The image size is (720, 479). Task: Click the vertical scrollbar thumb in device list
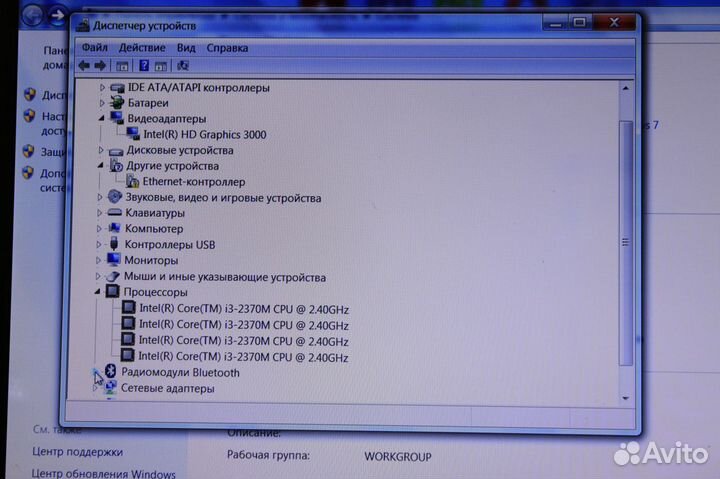625,242
